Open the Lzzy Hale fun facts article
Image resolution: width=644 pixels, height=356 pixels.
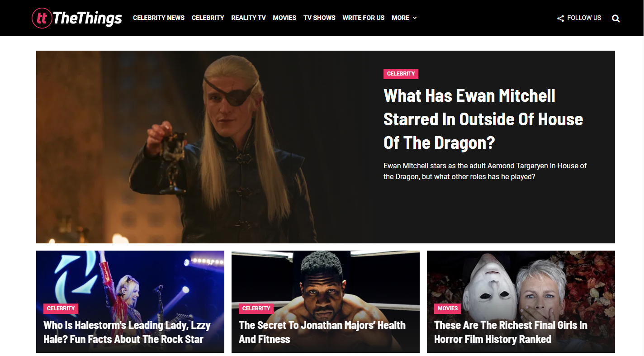click(127, 332)
